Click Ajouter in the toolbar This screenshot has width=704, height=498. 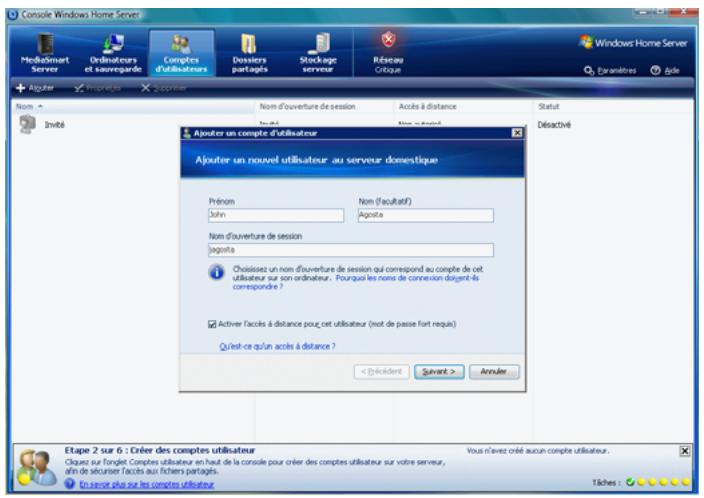pos(35,88)
